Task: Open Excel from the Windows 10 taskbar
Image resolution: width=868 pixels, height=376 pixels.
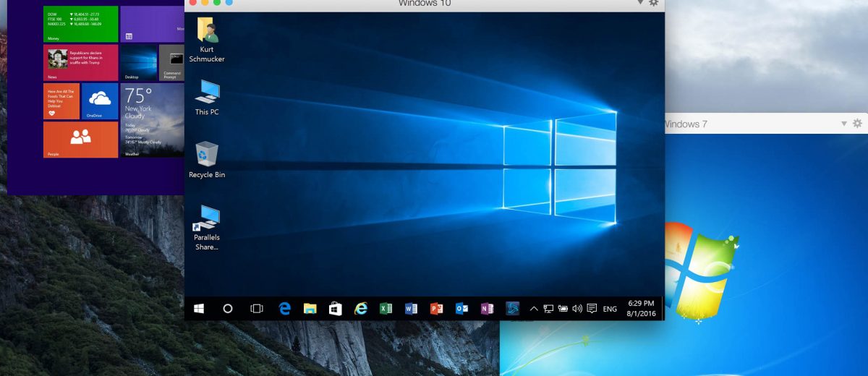Action: click(x=386, y=309)
